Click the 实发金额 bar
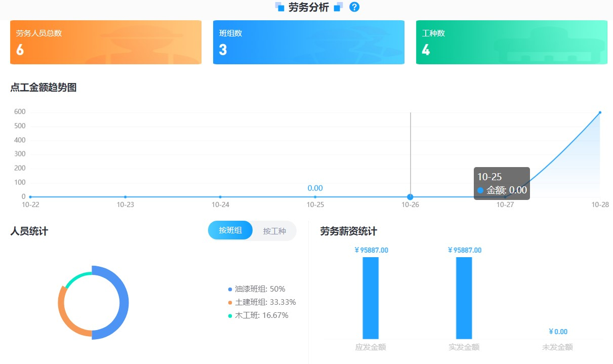Viewport: 613px width, 364px height. [x=464, y=298]
